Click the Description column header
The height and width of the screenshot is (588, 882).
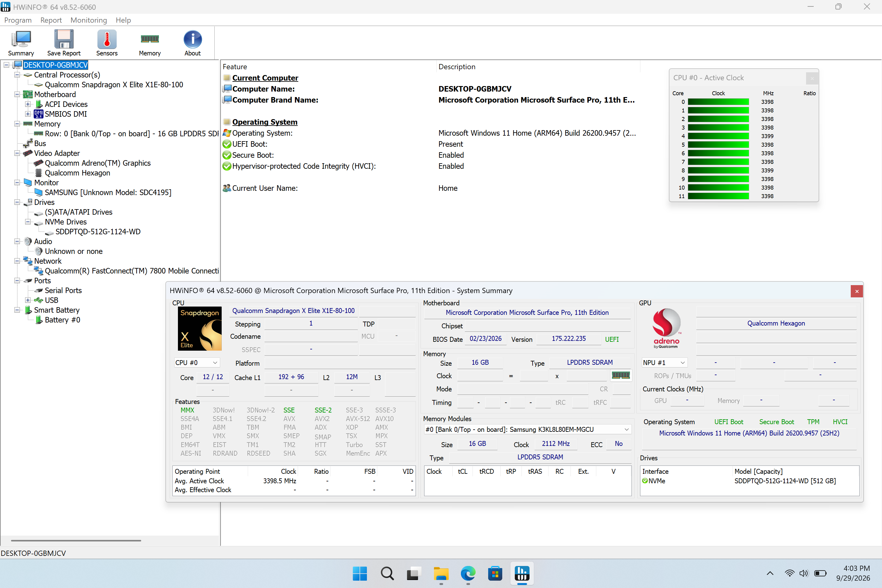point(539,67)
